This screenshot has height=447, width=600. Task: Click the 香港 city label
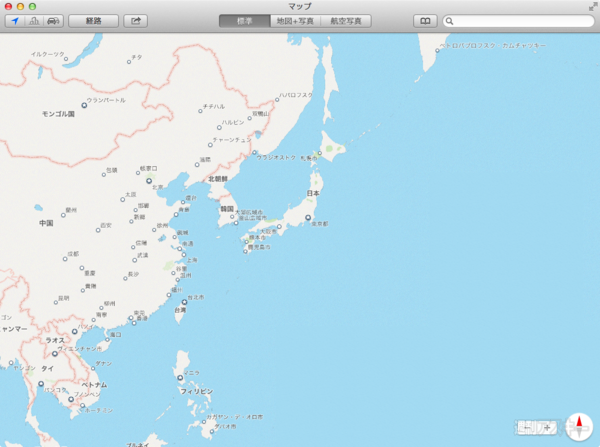[x=142, y=318]
